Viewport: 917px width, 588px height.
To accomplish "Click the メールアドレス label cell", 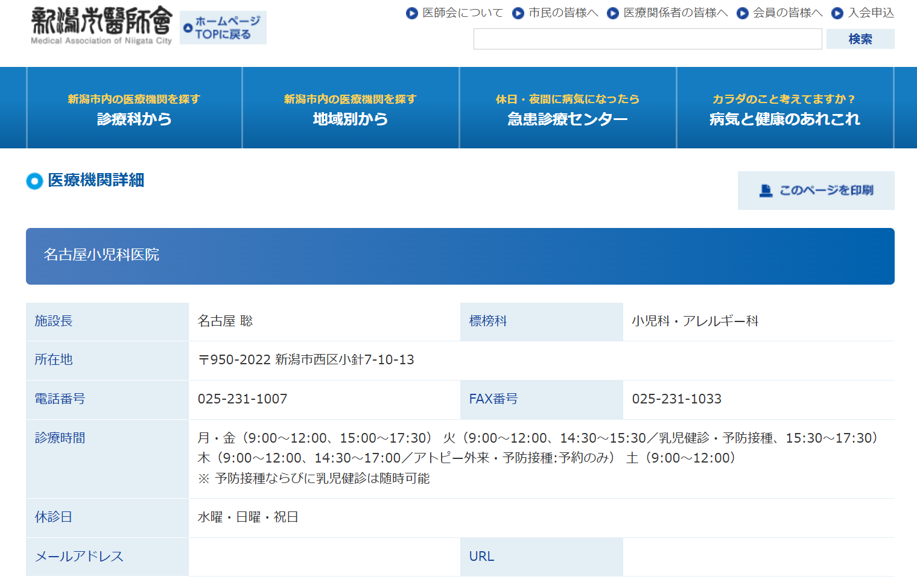I will click(x=107, y=557).
